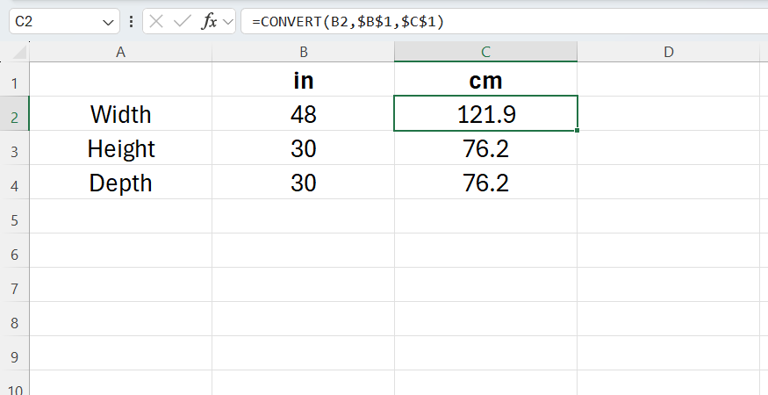Expand the dropdown next to fx
Screen dimensions: 768x395
227,22
